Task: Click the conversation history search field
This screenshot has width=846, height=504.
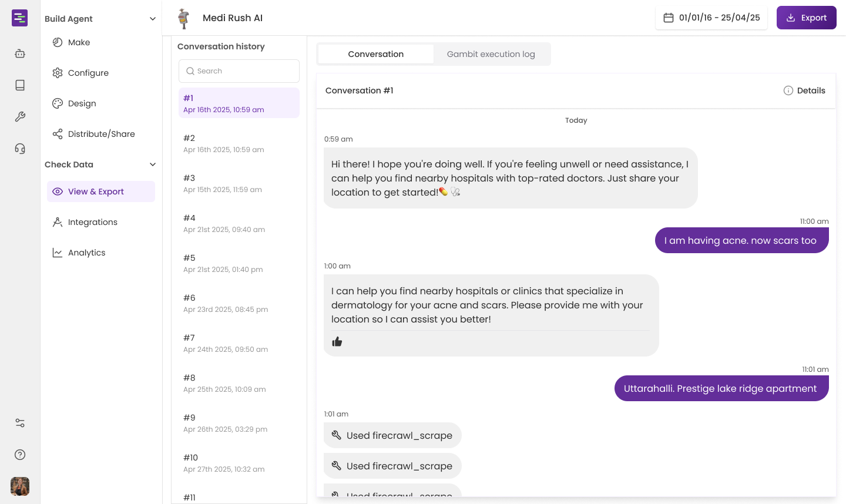Action: click(x=239, y=71)
